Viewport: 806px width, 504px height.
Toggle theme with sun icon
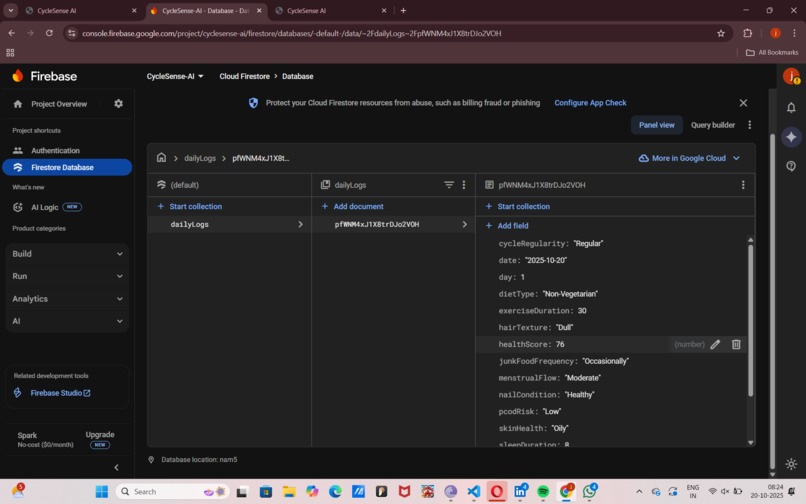click(791, 464)
